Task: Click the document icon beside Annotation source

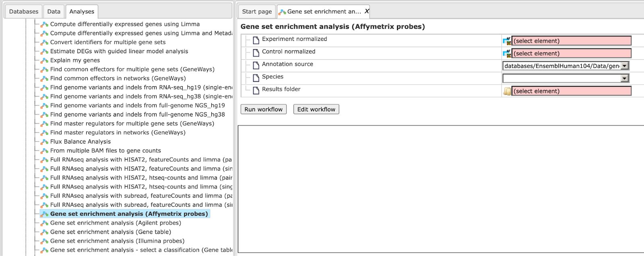Action: pos(256,65)
